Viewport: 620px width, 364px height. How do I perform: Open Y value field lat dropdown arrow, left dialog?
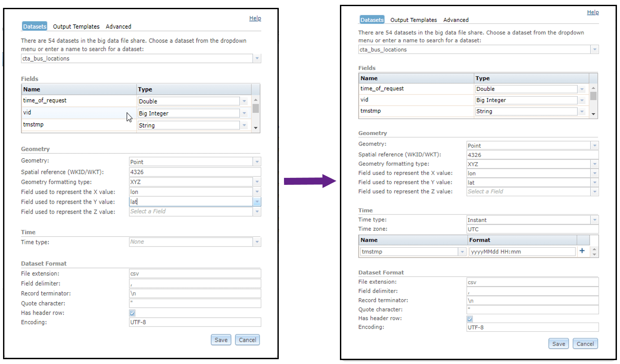tap(257, 201)
